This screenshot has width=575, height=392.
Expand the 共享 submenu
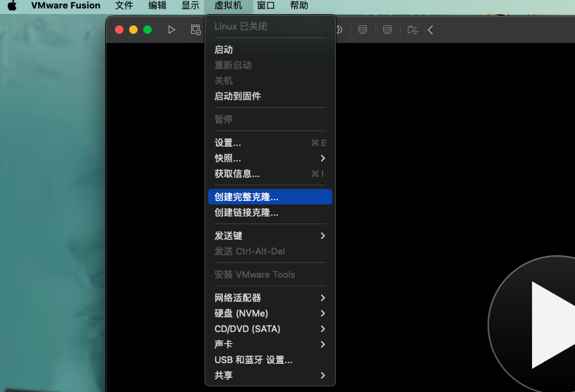(270, 375)
